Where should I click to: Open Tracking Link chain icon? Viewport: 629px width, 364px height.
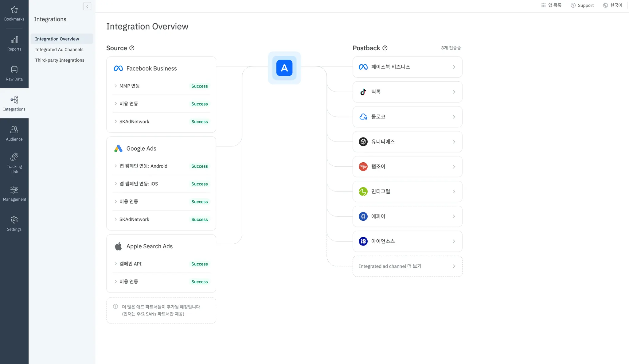(14, 157)
